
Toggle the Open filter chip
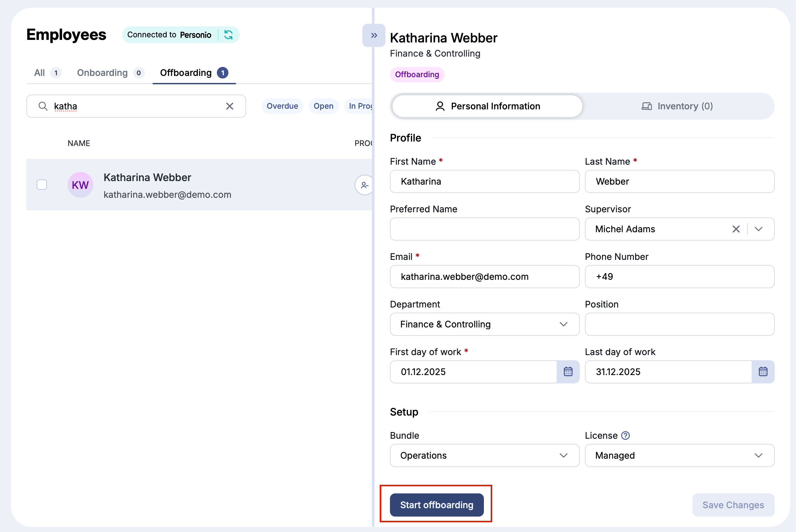[x=323, y=106]
